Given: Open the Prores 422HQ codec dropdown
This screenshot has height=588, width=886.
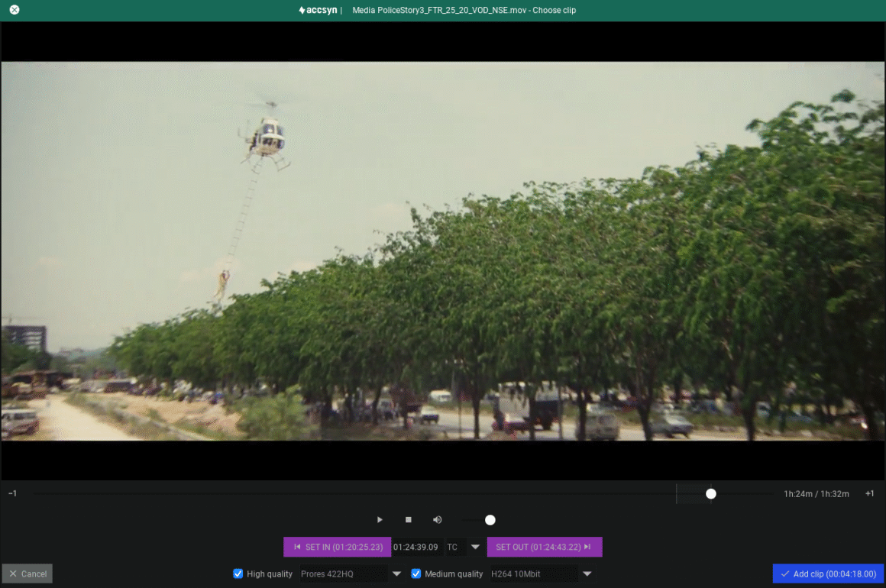Looking at the screenshot, I should pos(351,574).
